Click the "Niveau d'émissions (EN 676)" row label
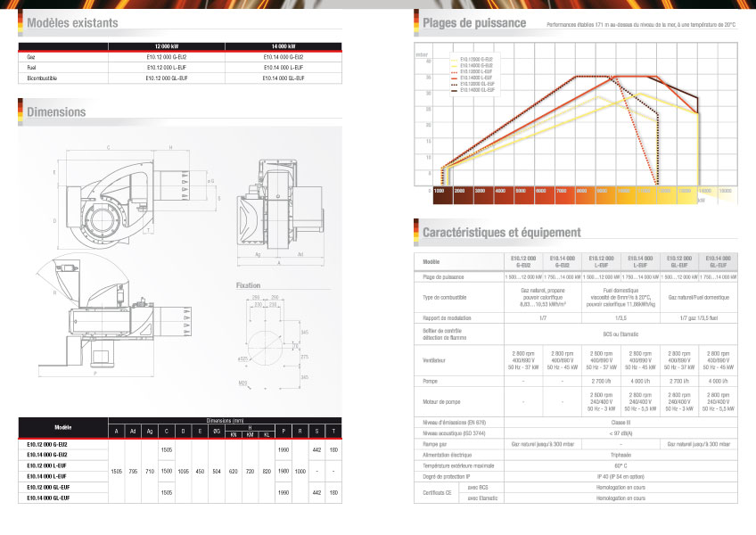756x535 pixels. point(454,423)
